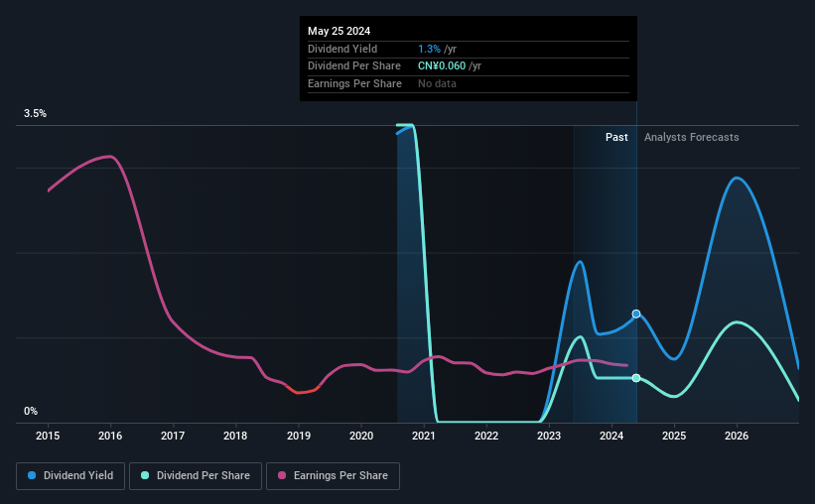
Task: Click the 2026 x-axis label
Action: pos(737,436)
